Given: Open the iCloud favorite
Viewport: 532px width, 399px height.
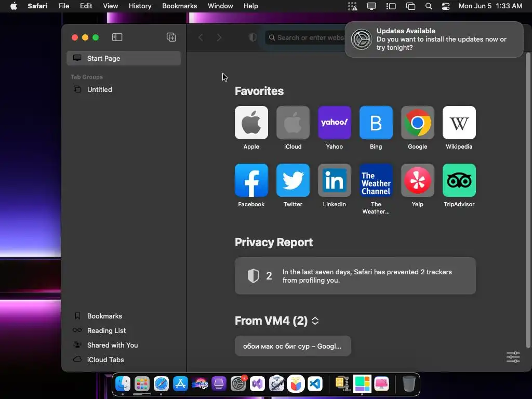Looking at the screenshot, I should (x=293, y=123).
